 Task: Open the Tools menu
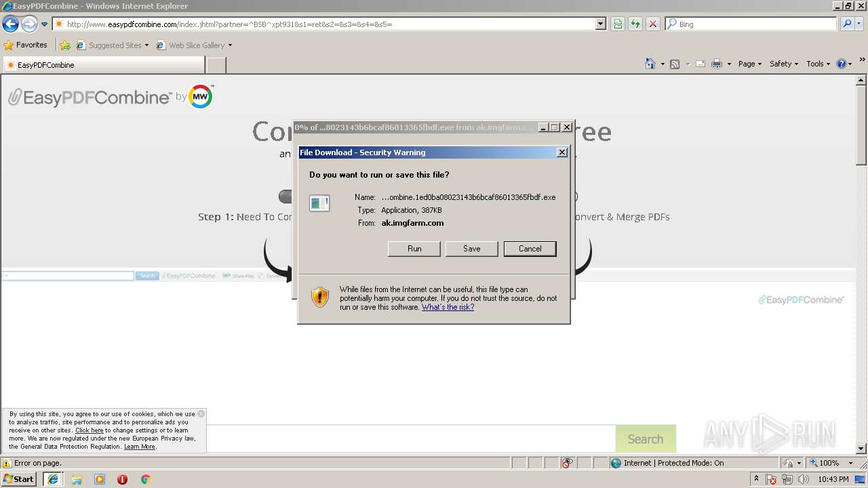(818, 64)
